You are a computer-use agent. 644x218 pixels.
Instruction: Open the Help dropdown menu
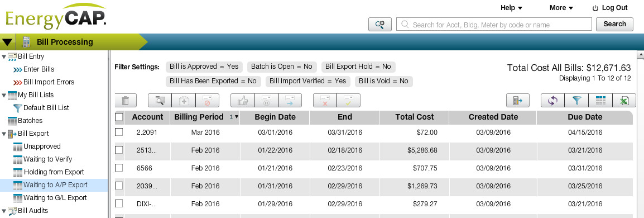511,8
